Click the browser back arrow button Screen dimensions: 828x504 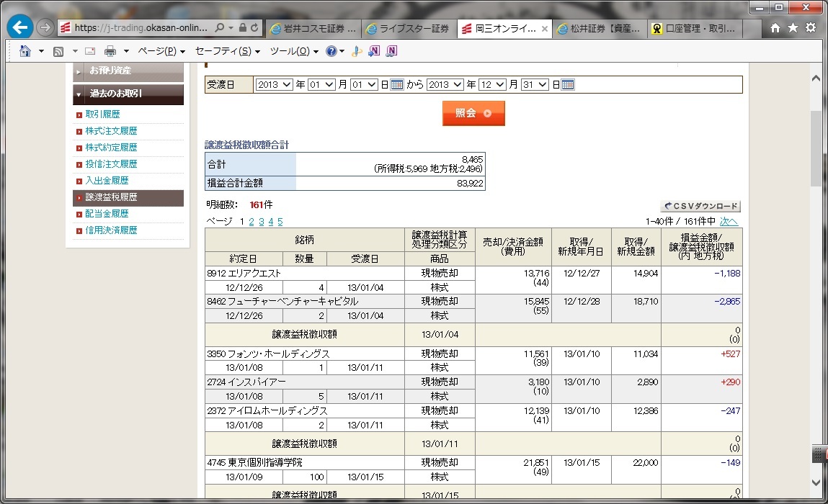pos(20,27)
